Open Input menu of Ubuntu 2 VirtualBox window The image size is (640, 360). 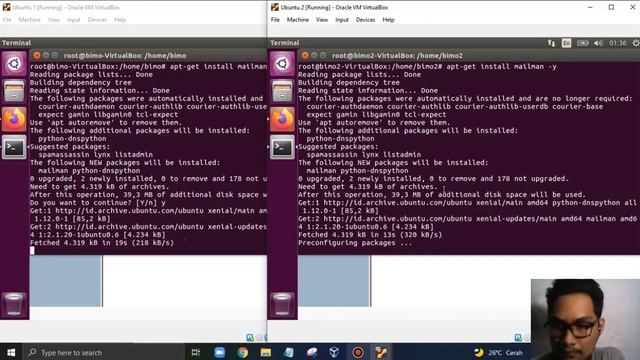(342, 20)
